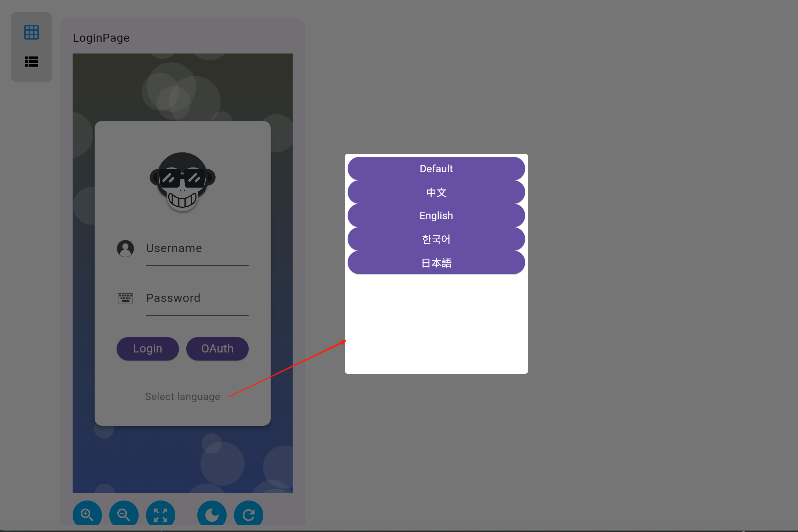Image resolution: width=798 pixels, height=532 pixels.
Task: Click the fit-to-screen arrows icon
Action: 161,515
